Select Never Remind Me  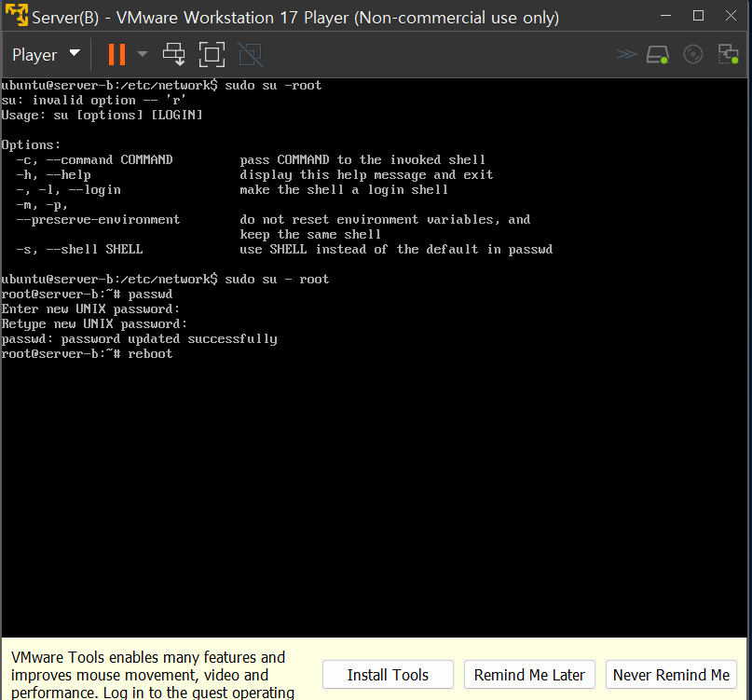[x=671, y=675]
